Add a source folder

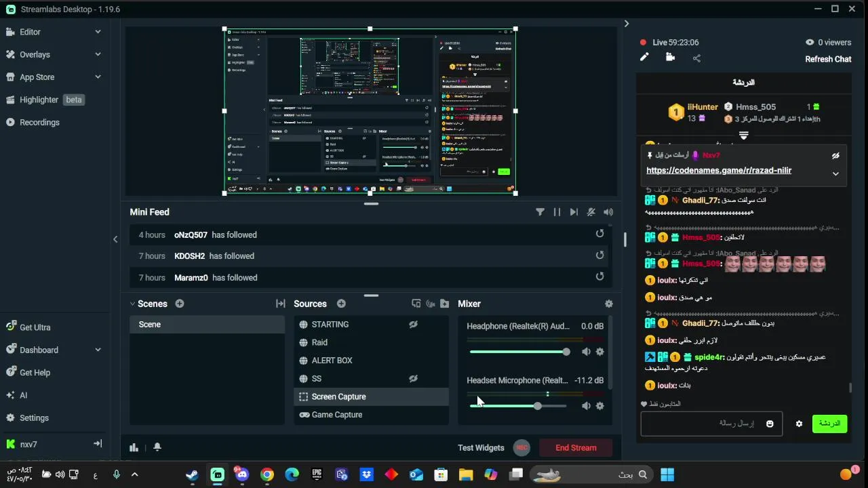[x=444, y=304]
